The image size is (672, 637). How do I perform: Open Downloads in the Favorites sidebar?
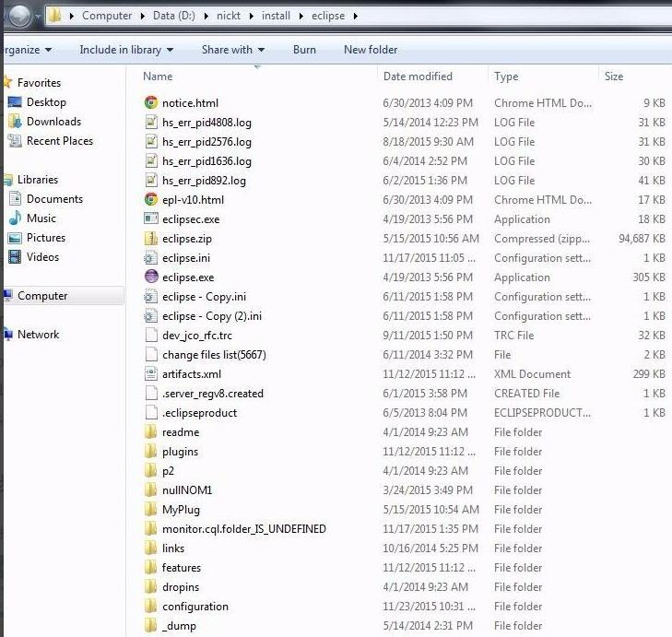[x=53, y=122]
